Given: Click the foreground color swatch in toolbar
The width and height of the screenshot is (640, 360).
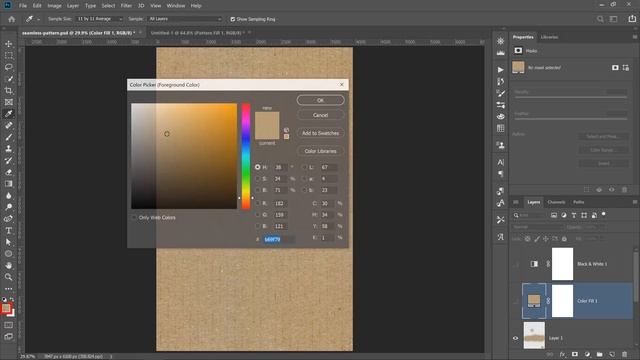Looking at the screenshot, I should (x=6, y=309).
